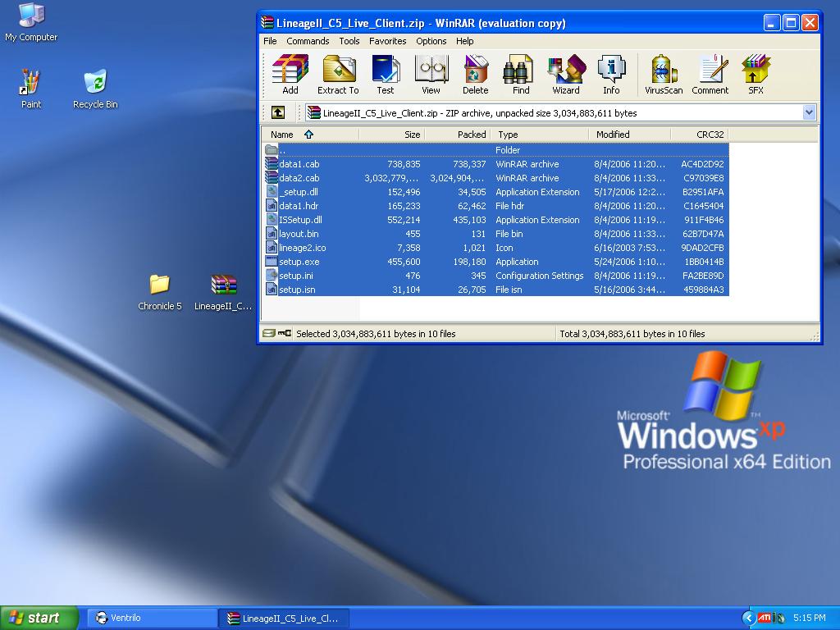The width and height of the screenshot is (840, 630).
Task: Sort by the Modified column header
Action: (x=629, y=135)
